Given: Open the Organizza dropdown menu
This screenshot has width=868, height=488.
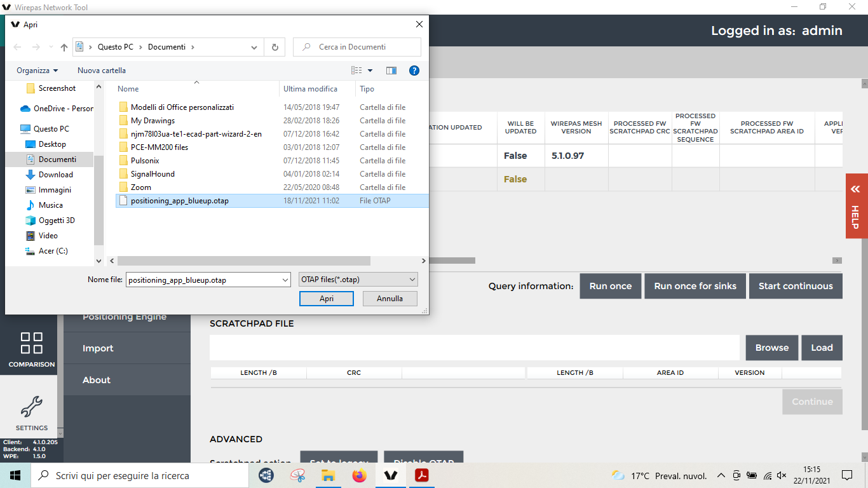Looking at the screenshot, I should pos(37,71).
